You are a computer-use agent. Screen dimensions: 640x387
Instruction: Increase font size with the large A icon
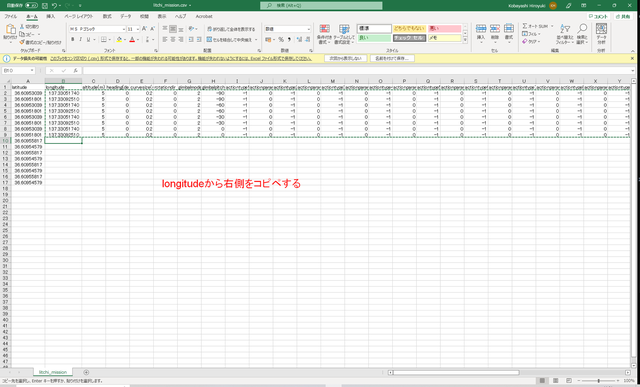[144, 29]
